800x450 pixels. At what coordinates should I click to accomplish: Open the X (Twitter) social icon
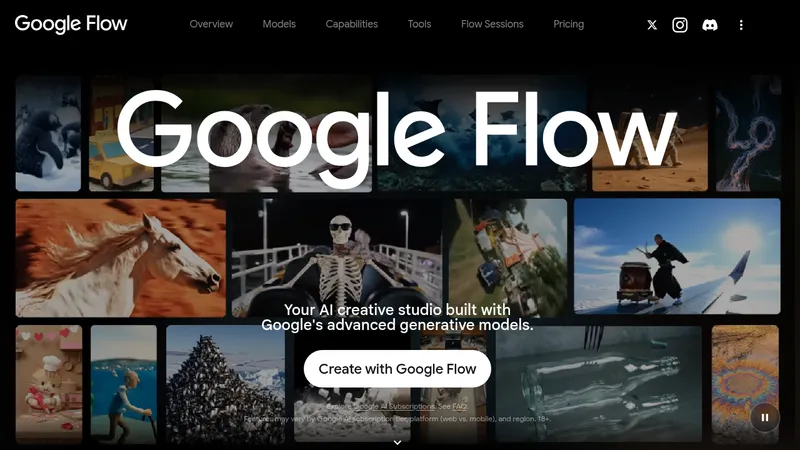tap(652, 25)
